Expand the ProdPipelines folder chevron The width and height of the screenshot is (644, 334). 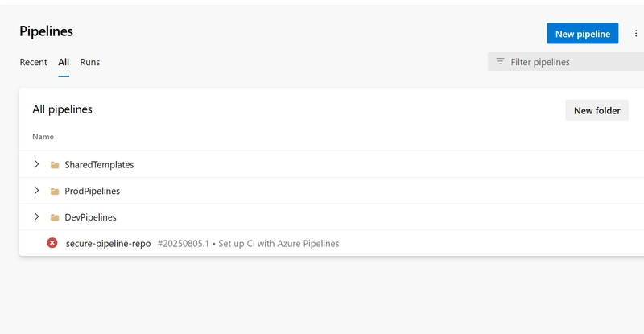pos(36,191)
